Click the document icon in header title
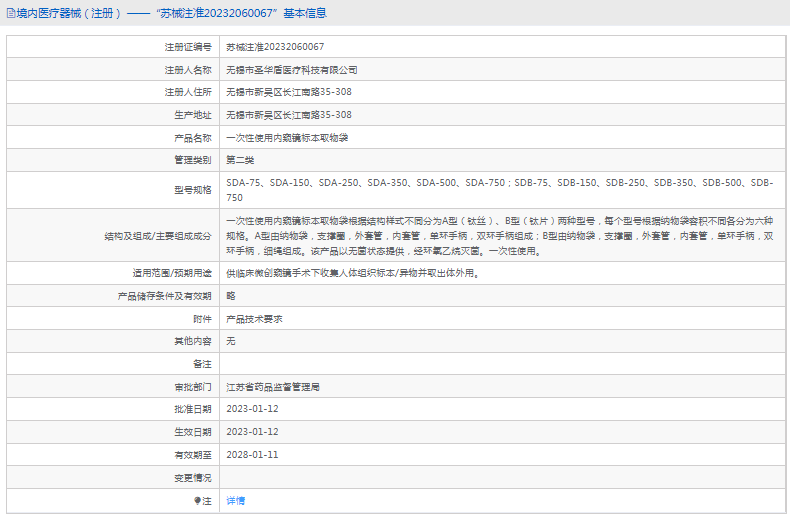Viewport: 790px width, 520px height. 11,14
